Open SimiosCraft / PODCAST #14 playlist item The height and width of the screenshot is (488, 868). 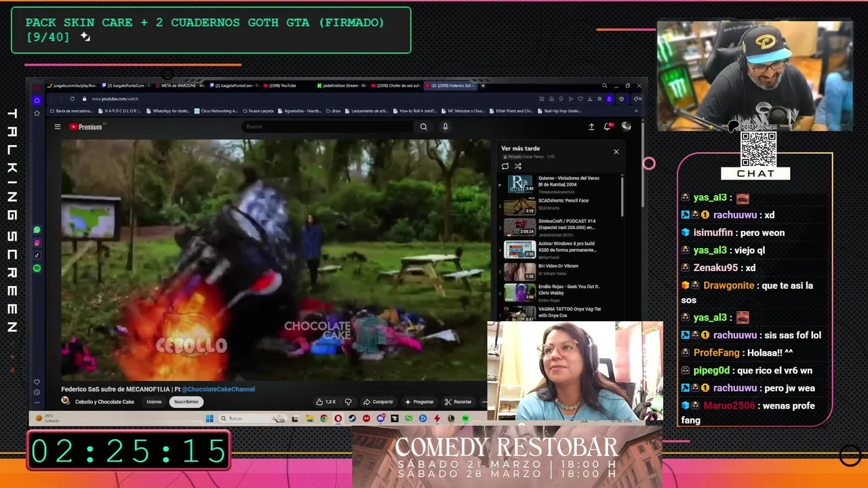point(561,227)
